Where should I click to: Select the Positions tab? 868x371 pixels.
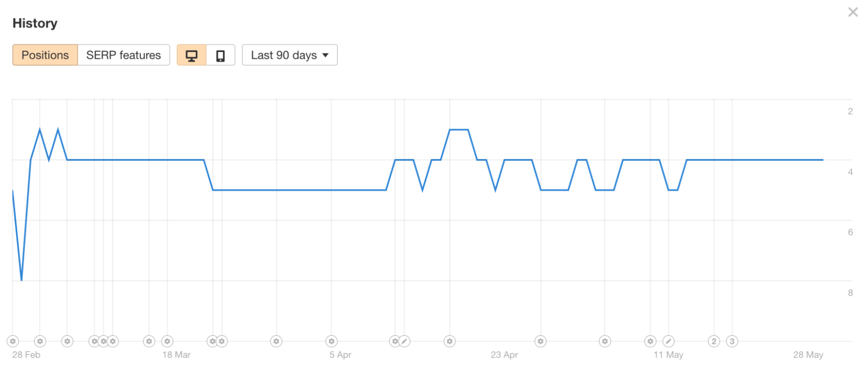click(x=45, y=55)
